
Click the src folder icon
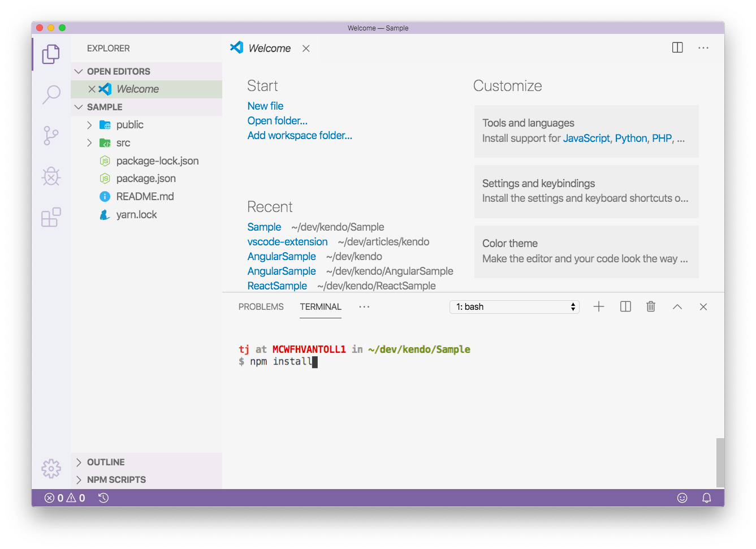tap(105, 143)
